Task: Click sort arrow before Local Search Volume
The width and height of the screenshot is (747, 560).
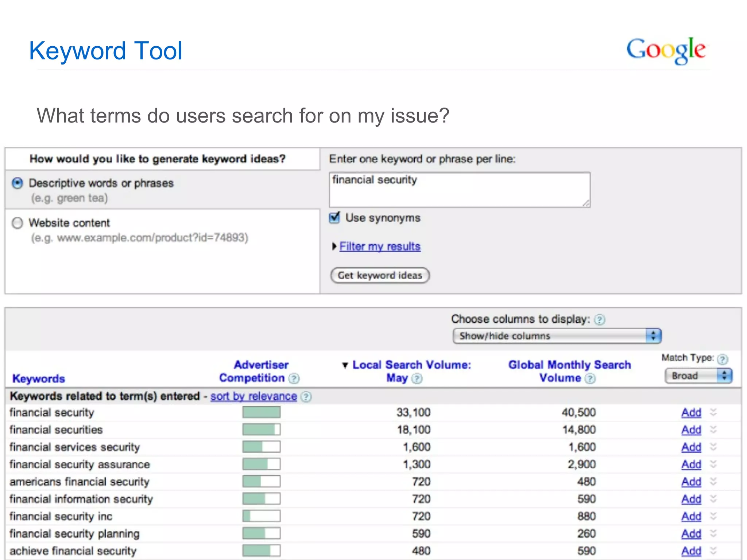Action: [x=345, y=365]
